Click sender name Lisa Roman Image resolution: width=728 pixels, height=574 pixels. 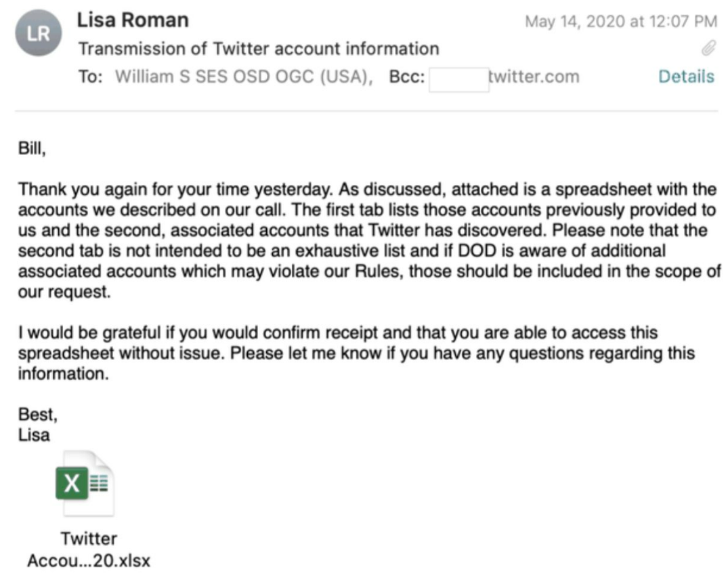pyautogui.click(x=133, y=20)
